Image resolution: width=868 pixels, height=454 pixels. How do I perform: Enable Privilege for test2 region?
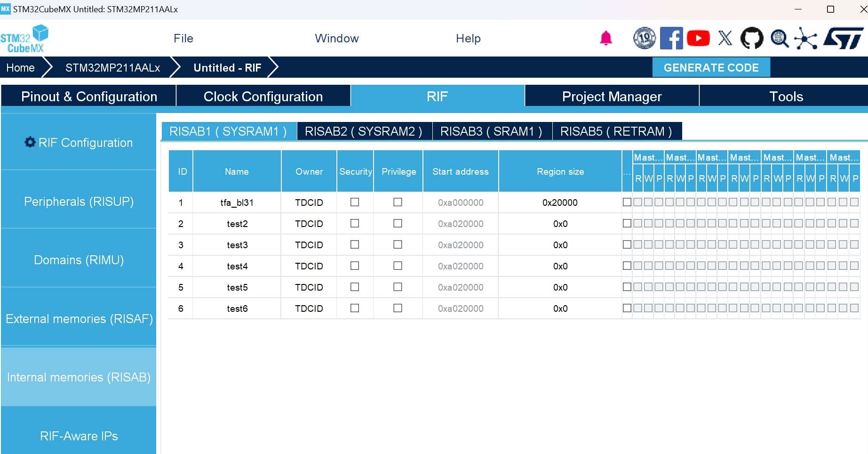coord(398,223)
